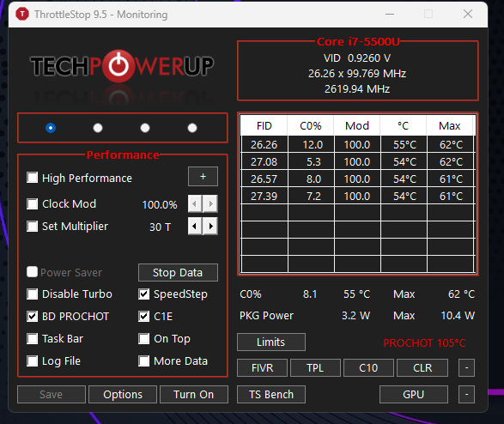This screenshot has height=424, width=504.
Task: Click the 12.0 C0% cell
Action: click(x=311, y=144)
